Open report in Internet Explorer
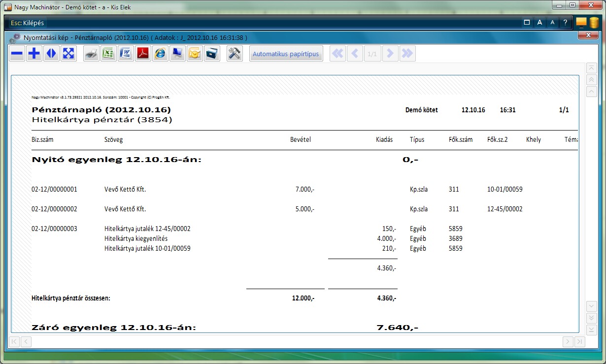 160,54
